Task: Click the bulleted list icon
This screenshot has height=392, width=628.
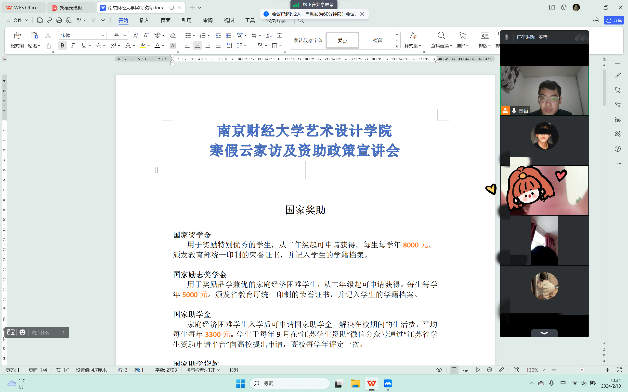Action: coord(188,35)
